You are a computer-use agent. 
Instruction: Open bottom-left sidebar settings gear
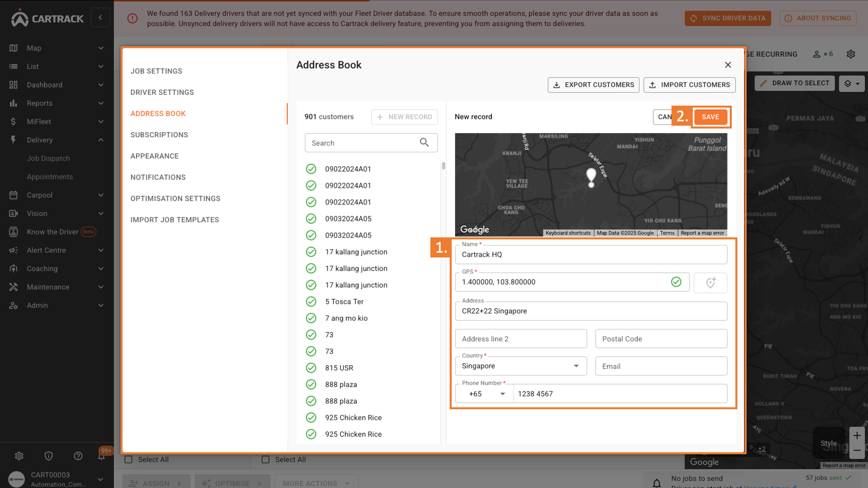tap(19, 456)
